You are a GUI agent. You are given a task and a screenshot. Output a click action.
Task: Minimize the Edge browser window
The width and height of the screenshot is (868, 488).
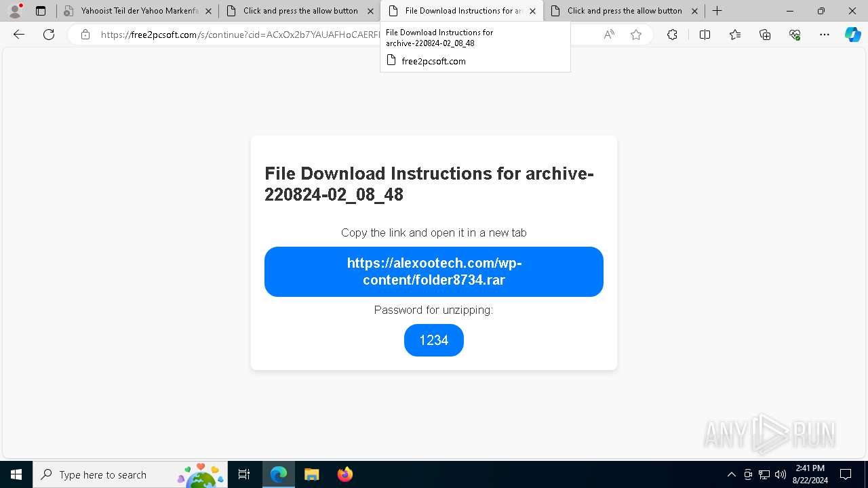[790, 11]
